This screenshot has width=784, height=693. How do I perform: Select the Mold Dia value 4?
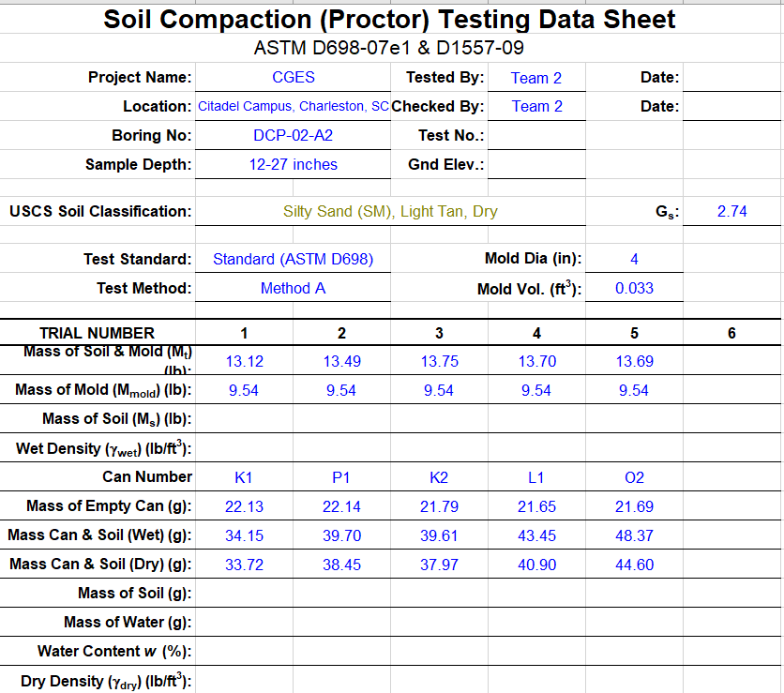634,259
